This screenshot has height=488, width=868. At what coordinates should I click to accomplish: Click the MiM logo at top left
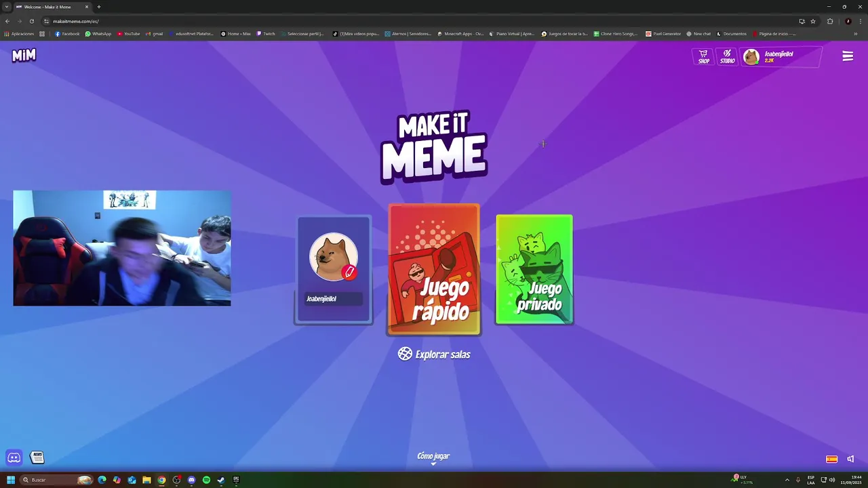click(24, 56)
